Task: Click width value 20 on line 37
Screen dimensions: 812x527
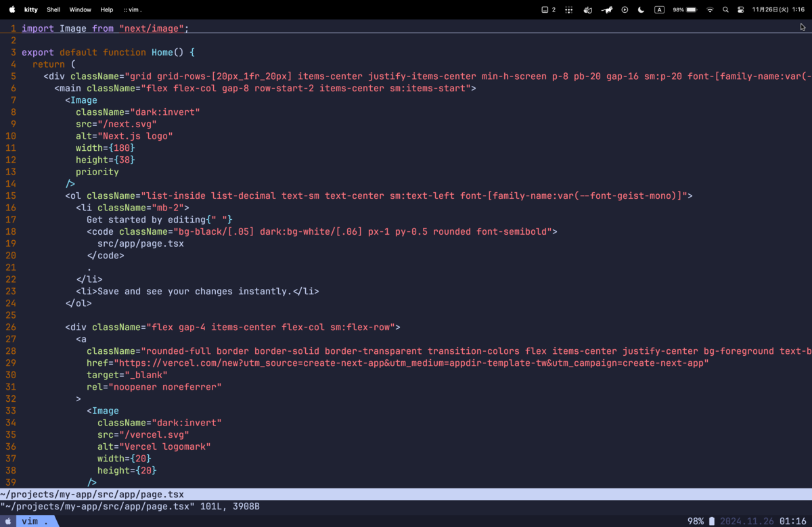Action: 141,459
